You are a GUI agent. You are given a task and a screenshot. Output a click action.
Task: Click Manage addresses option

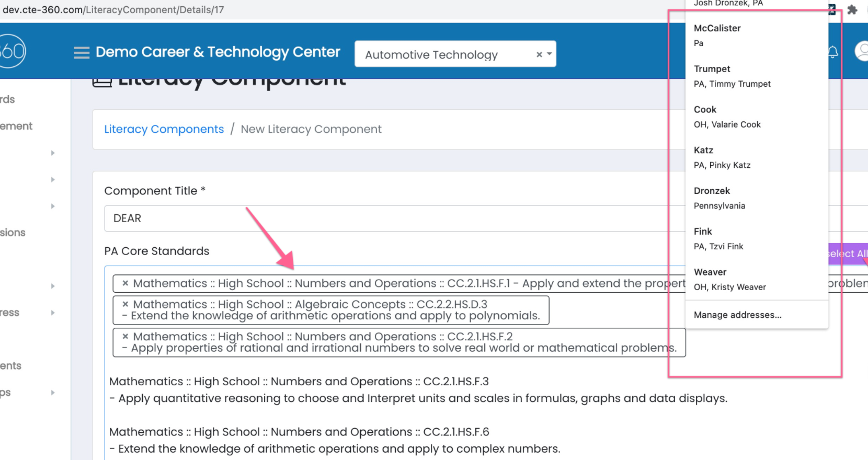click(x=737, y=315)
